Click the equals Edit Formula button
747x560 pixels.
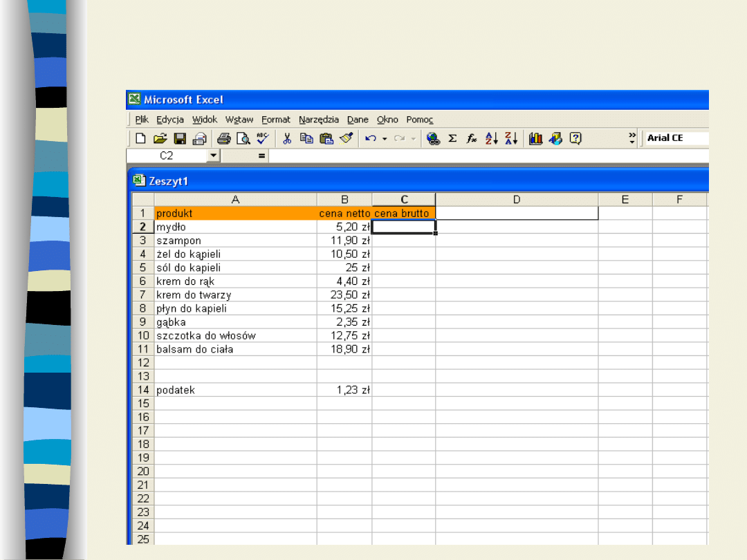pyautogui.click(x=261, y=156)
